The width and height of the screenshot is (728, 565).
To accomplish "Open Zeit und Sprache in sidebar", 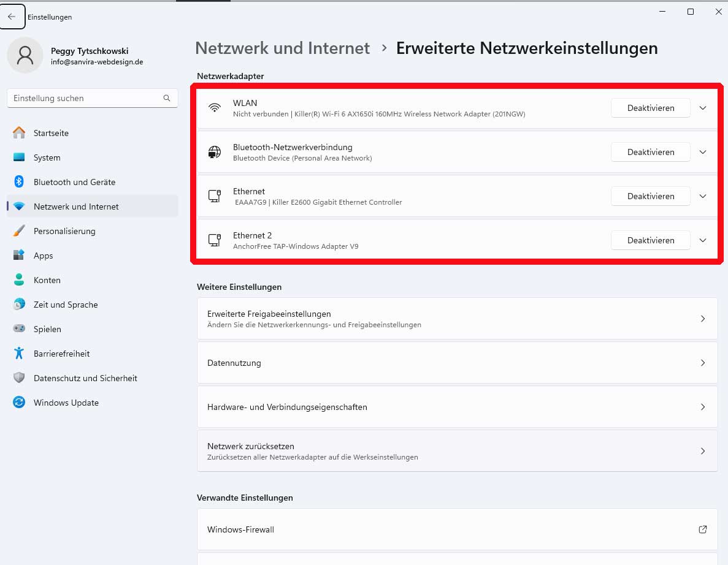I will (93, 305).
